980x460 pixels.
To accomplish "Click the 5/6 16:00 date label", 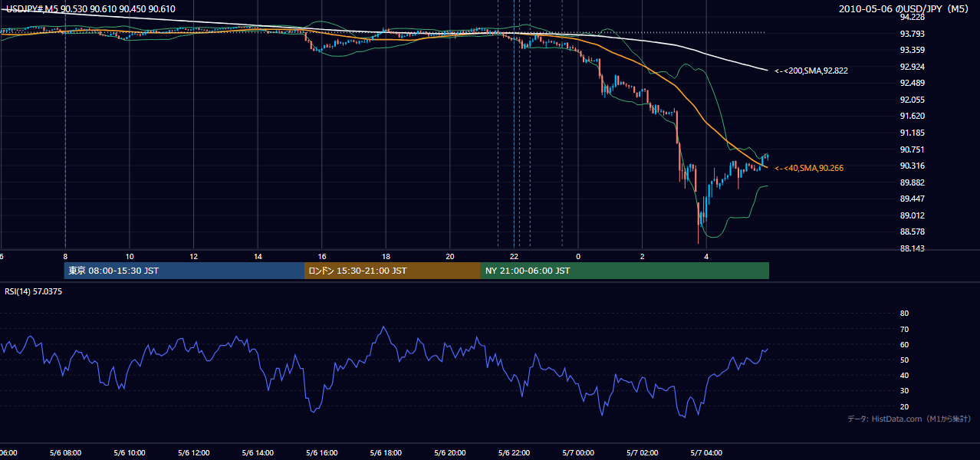I will (x=322, y=452).
